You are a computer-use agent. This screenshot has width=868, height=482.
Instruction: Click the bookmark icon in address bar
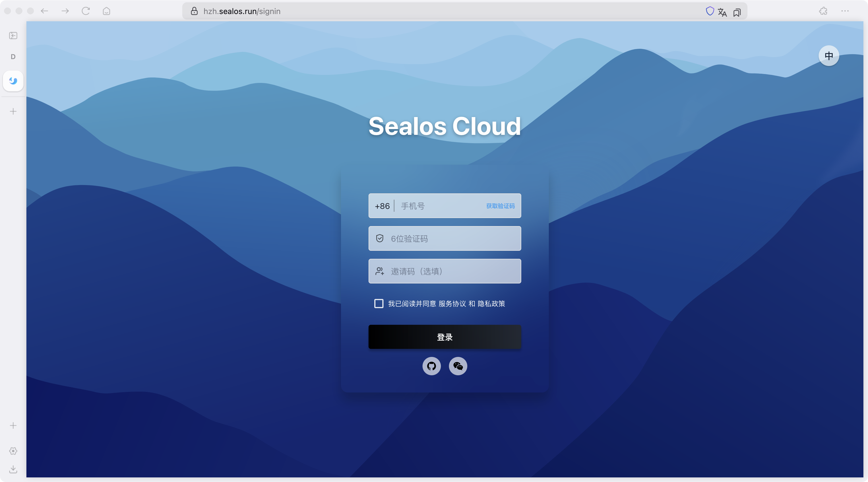pos(737,12)
